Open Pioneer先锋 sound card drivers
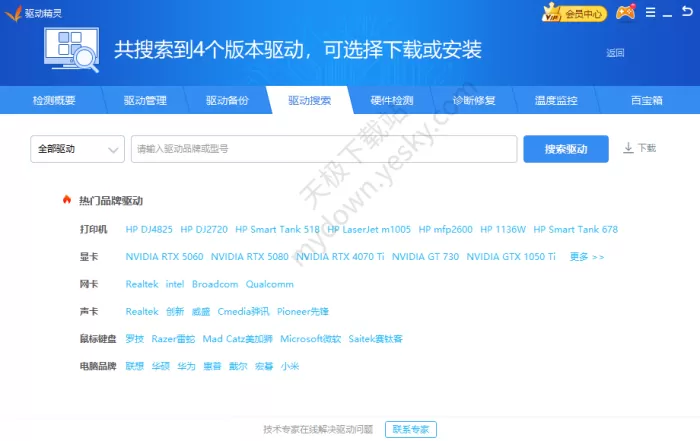Image resolution: width=700 pixels, height=441 pixels. [303, 312]
